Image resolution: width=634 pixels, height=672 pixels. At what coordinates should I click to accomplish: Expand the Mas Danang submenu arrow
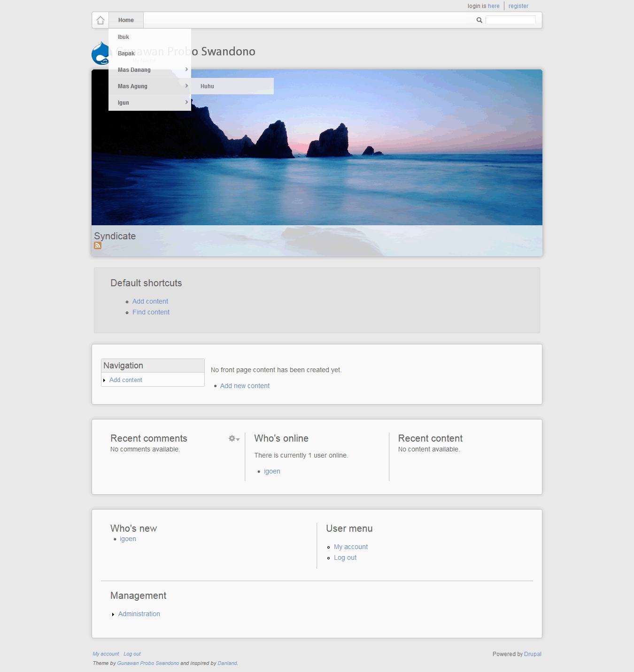pos(186,69)
